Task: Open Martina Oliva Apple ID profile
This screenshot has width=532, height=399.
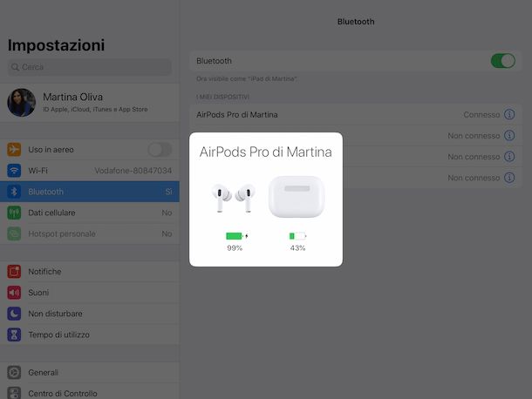Action: coord(90,103)
